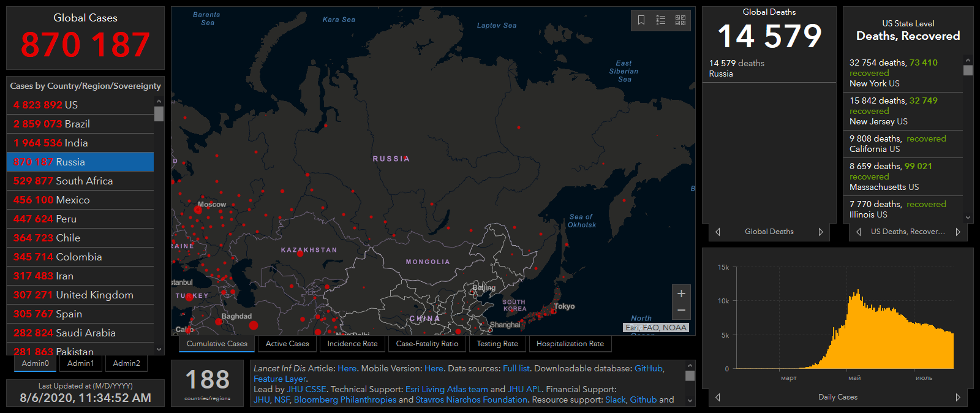This screenshot has width=980, height=413.
Task: Switch to Active Cases tab
Action: (287, 344)
